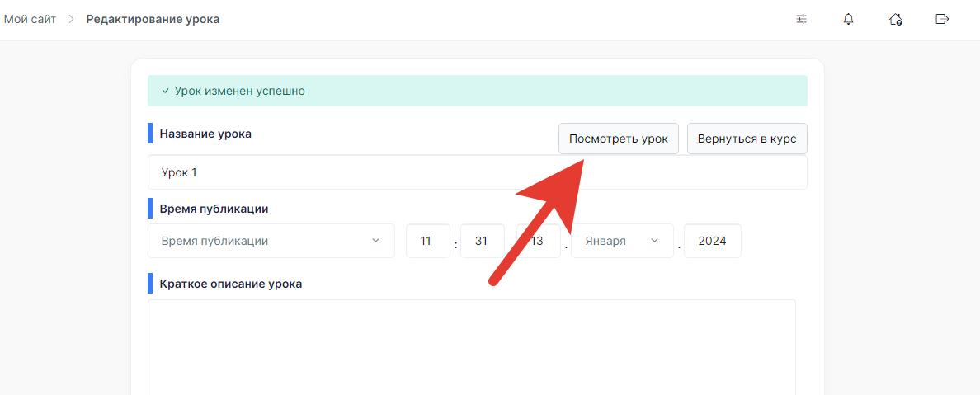Click the breadcrumb chevron separator

(x=71, y=19)
